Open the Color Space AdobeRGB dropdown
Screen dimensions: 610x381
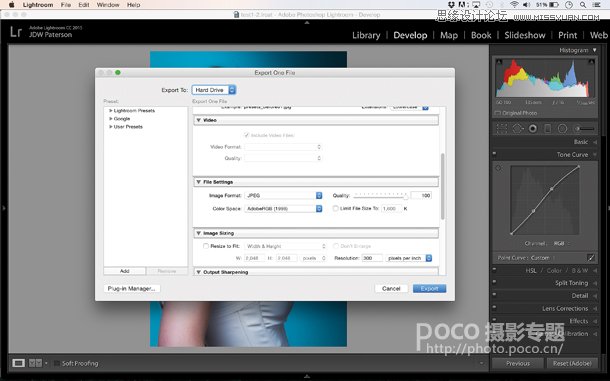tap(283, 209)
